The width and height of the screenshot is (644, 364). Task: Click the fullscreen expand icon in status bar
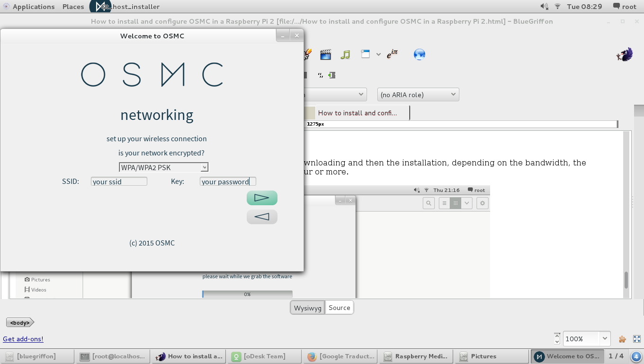click(x=637, y=339)
